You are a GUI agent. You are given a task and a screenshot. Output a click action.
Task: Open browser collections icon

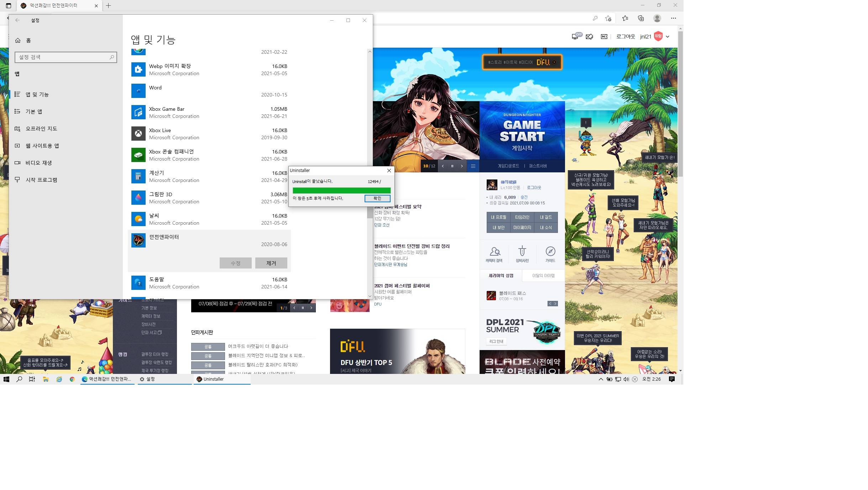(641, 18)
